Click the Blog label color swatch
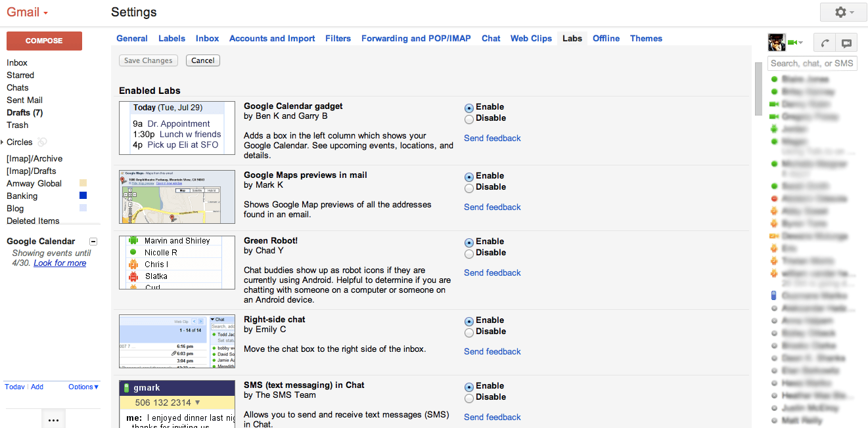 (83, 208)
